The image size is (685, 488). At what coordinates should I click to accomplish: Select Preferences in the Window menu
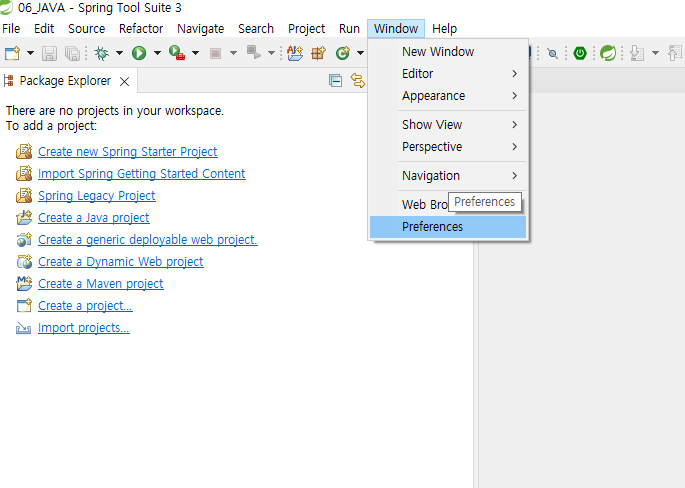[448, 227]
